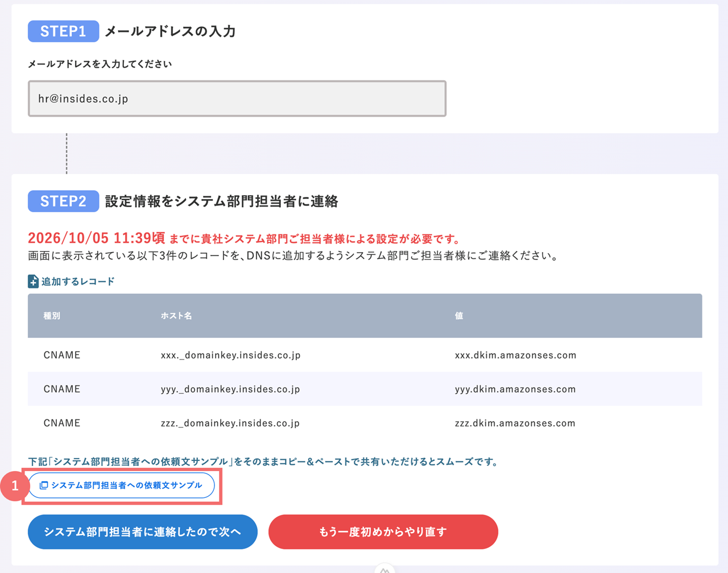
Task: Click もう一度初めからやり直す red button
Action: (x=383, y=532)
